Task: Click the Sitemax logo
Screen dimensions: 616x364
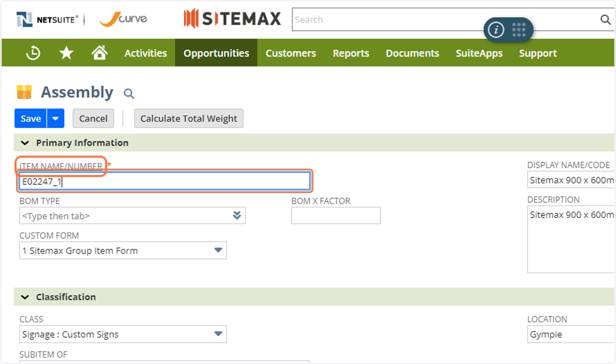Action: [233, 19]
